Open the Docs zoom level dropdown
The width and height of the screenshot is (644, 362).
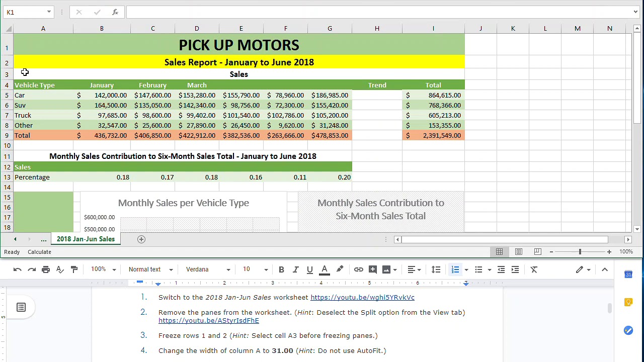(x=103, y=269)
